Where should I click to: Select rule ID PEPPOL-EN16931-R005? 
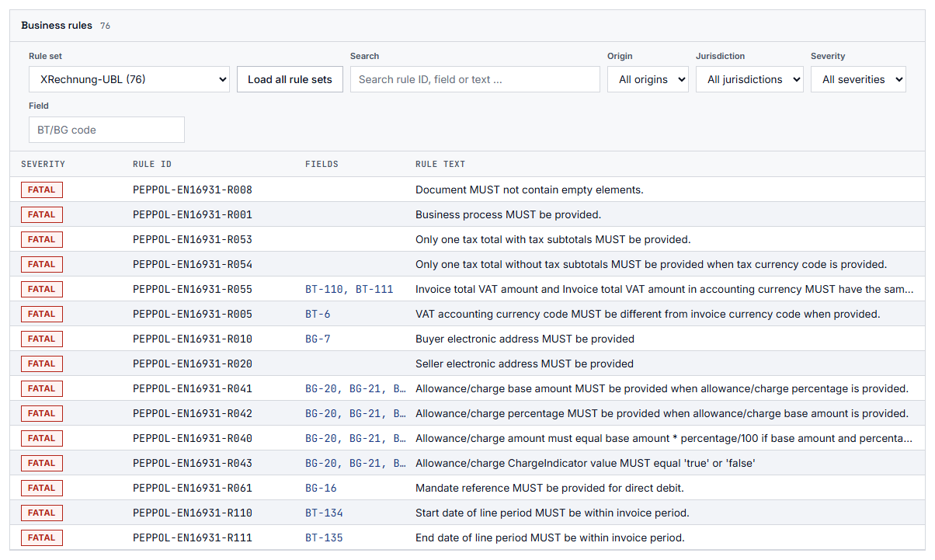click(193, 314)
